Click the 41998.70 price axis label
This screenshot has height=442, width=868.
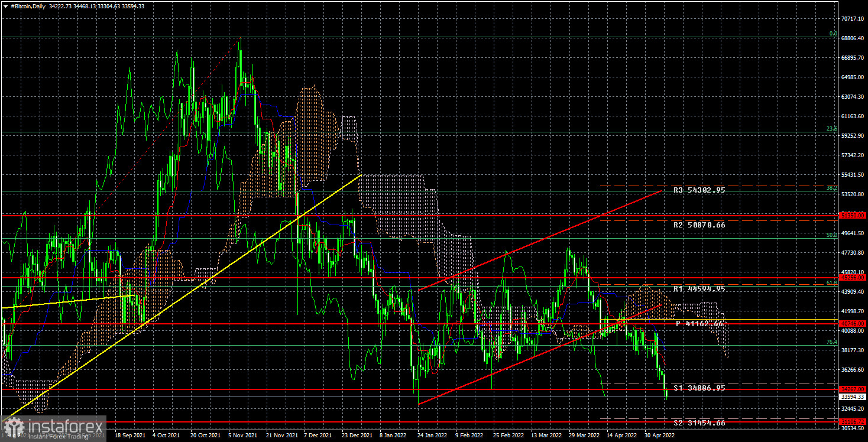coord(854,311)
